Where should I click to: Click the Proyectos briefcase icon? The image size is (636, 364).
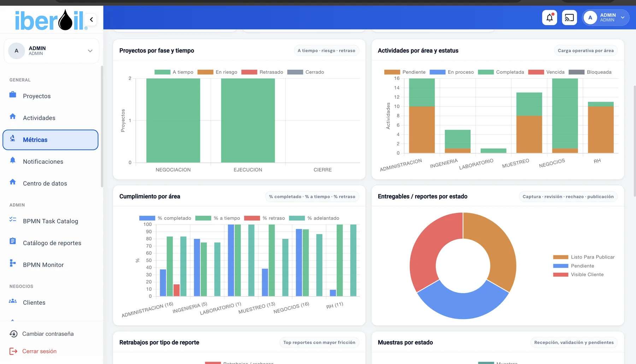[13, 95]
